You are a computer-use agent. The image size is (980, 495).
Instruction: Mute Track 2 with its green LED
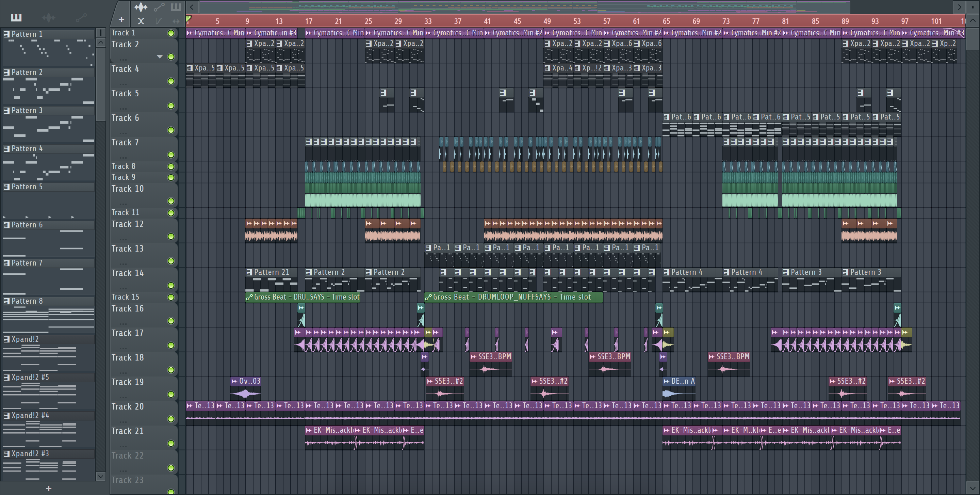pyautogui.click(x=171, y=57)
